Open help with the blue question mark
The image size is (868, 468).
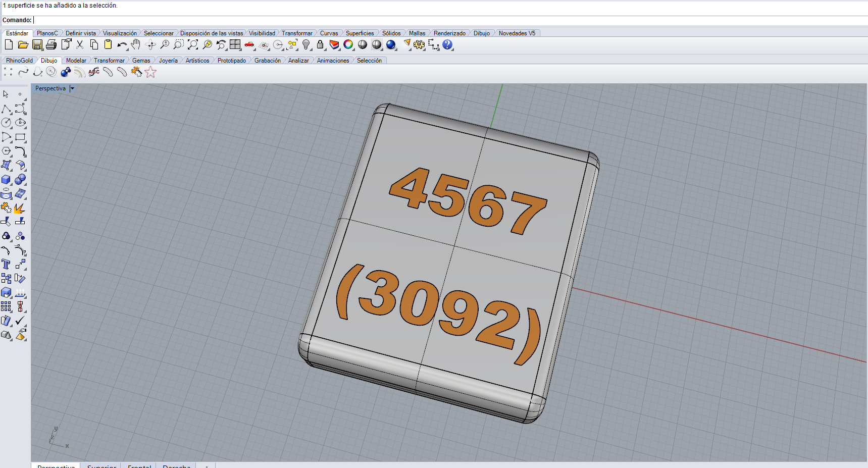[447, 45]
